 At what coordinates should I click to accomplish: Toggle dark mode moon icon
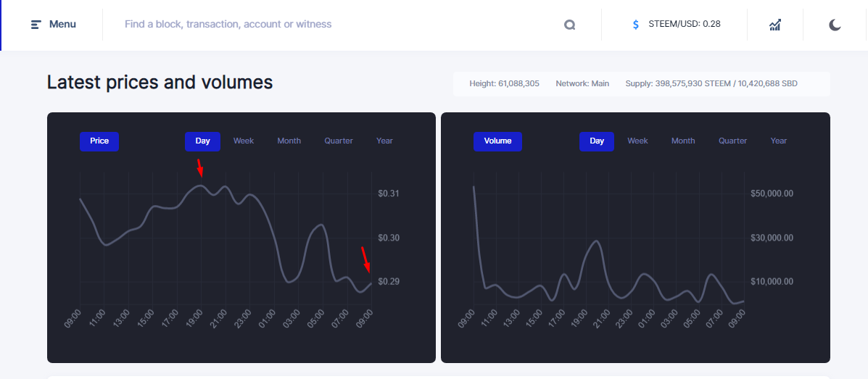pyautogui.click(x=835, y=25)
